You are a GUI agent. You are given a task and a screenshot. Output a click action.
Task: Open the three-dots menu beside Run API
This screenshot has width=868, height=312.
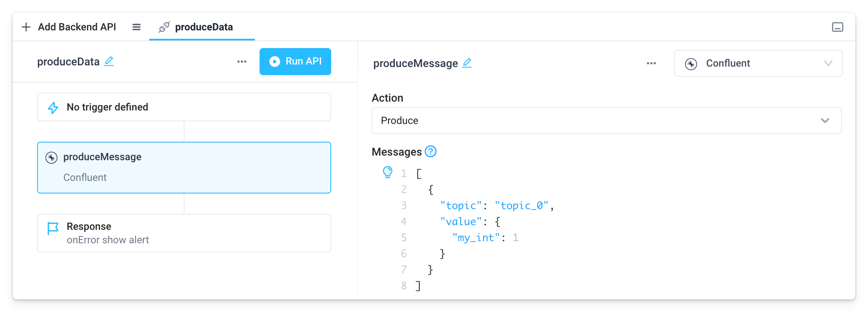[242, 62]
